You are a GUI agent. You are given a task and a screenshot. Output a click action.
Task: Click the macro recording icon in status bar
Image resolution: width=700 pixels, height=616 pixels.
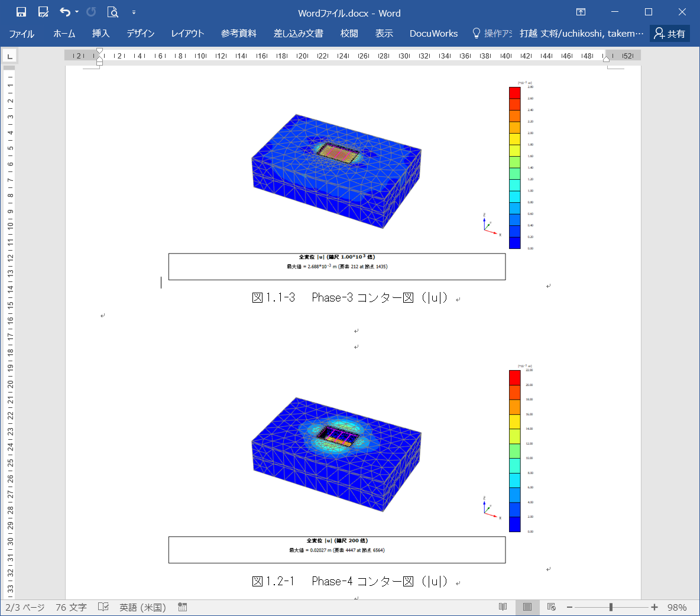pos(183,607)
